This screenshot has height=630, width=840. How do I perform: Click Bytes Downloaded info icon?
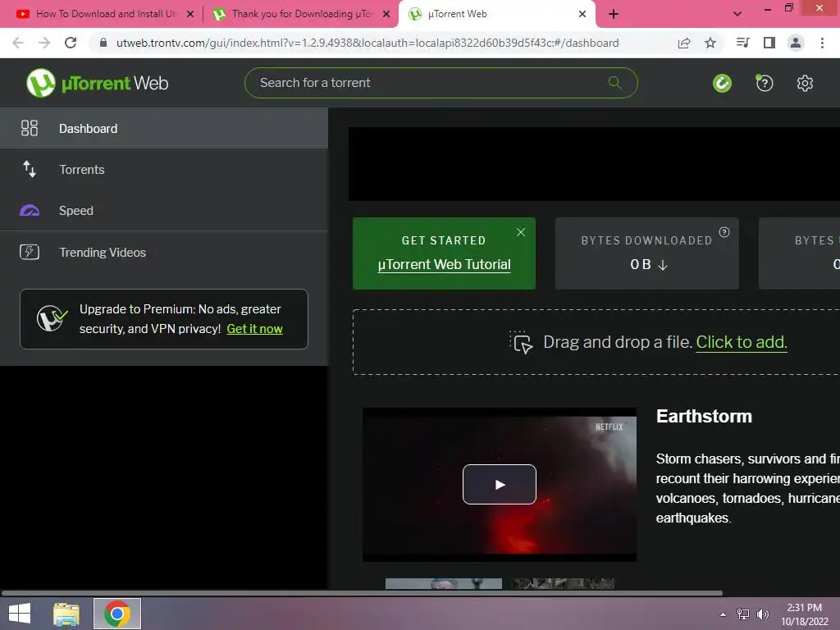tap(724, 232)
